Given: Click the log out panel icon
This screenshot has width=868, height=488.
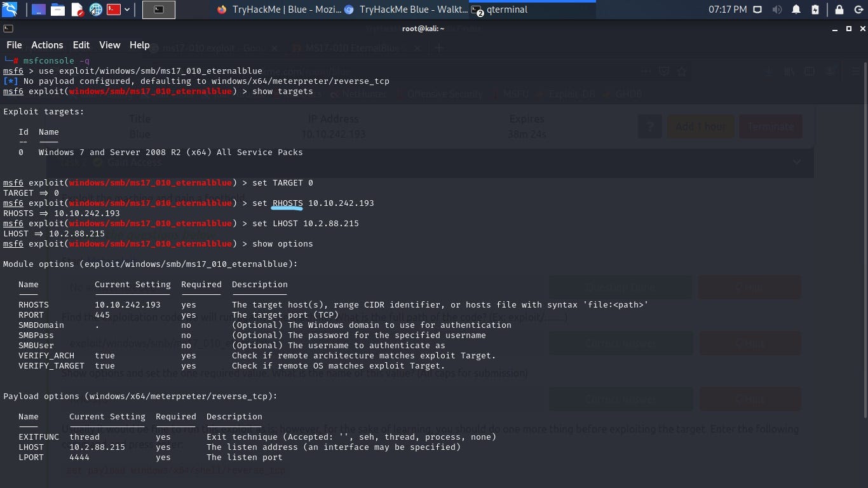Looking at the screenshot, I should [858, 10].
